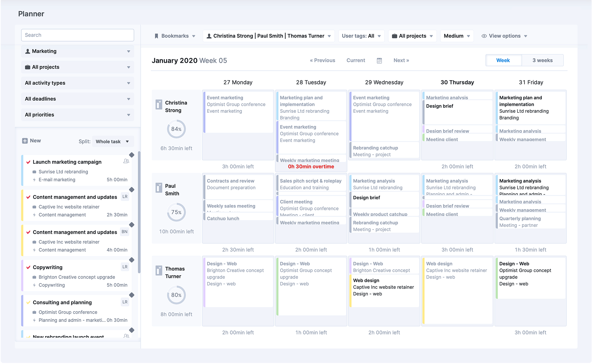Click diamond marker on Consulting and planning card

pos(132,295)
